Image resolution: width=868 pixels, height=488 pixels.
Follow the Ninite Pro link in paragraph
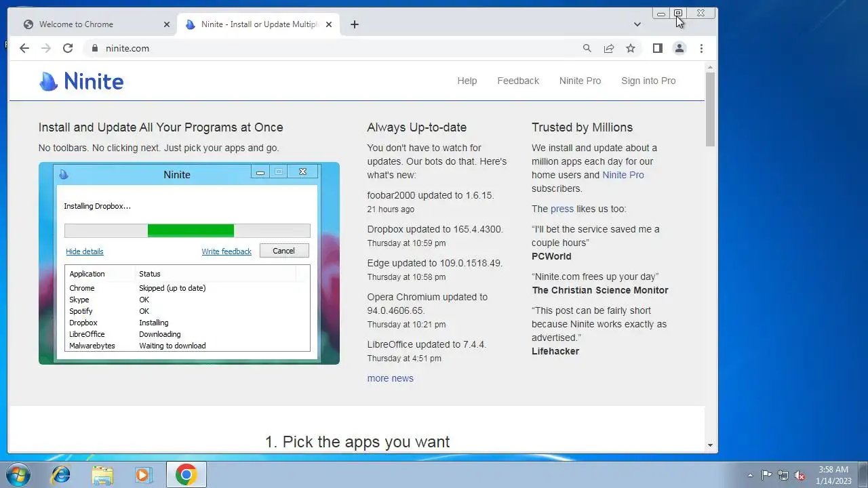(623, 175)
